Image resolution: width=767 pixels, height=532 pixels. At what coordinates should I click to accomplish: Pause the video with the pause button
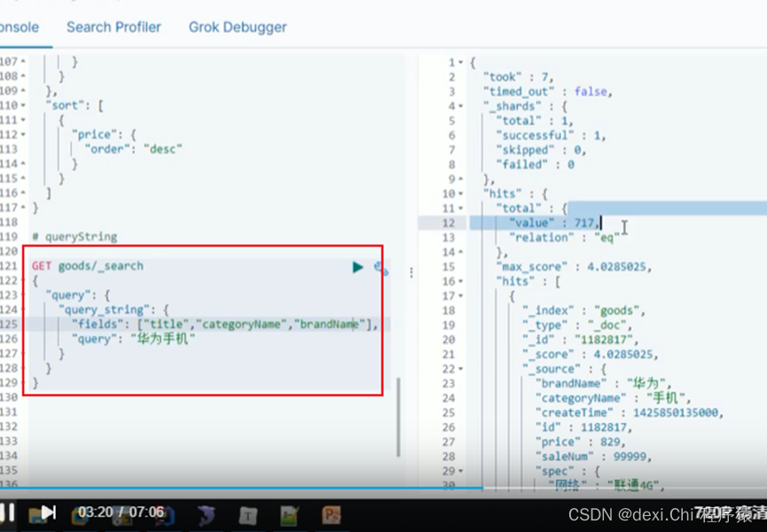tap(7, 512)
